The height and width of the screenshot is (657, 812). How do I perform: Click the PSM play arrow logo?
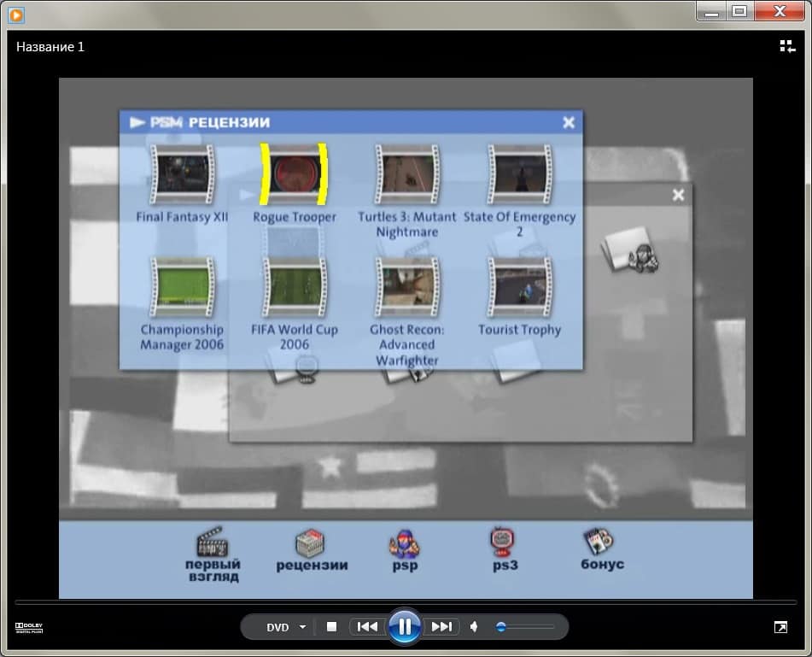(x=137, y=122)
